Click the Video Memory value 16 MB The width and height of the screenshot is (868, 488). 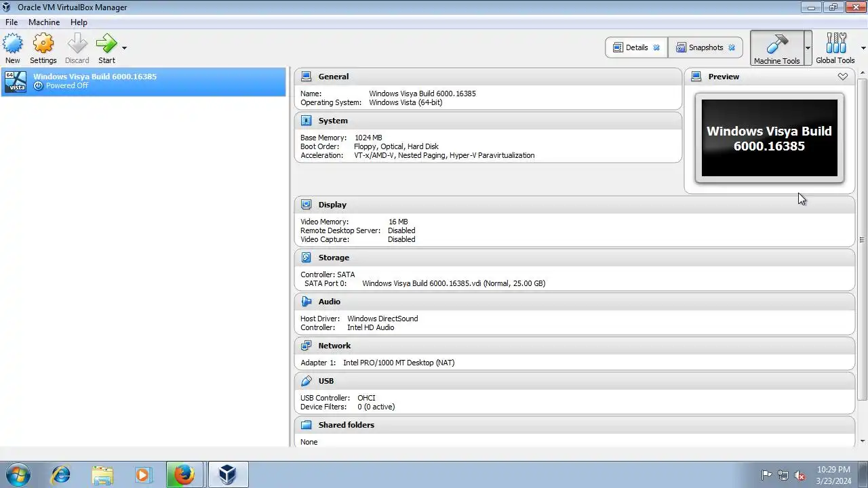[x=398, y=222]
